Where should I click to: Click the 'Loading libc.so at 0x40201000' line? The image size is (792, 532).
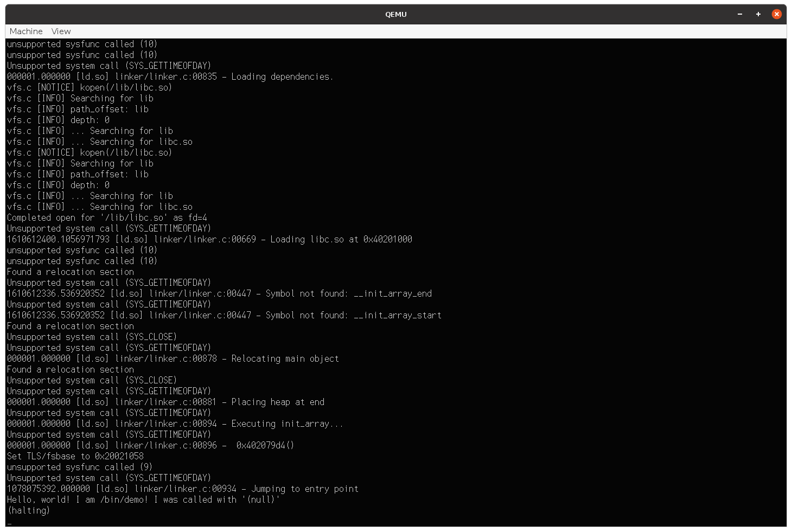209,239
